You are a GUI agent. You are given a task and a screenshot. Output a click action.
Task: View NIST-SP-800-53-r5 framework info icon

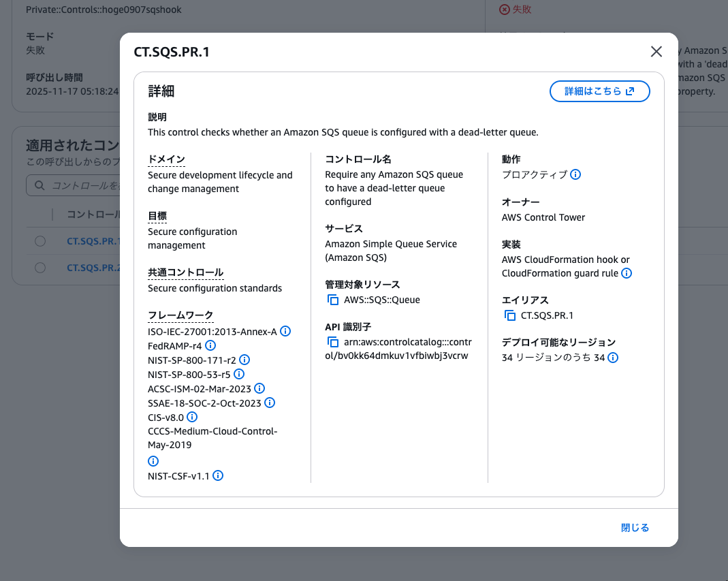(x=238, y=374)
